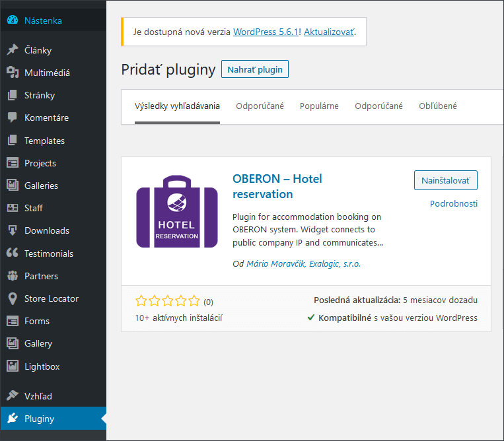504x441 pixels.
Task: Open Multimédiá via its media icon
Action: tap(13, 73)
